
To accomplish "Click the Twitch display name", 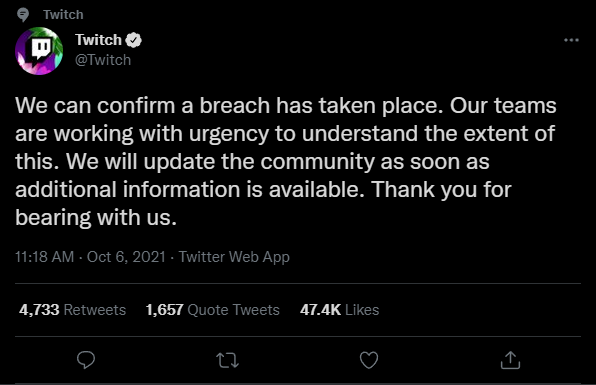I will [x=98, y=40].
